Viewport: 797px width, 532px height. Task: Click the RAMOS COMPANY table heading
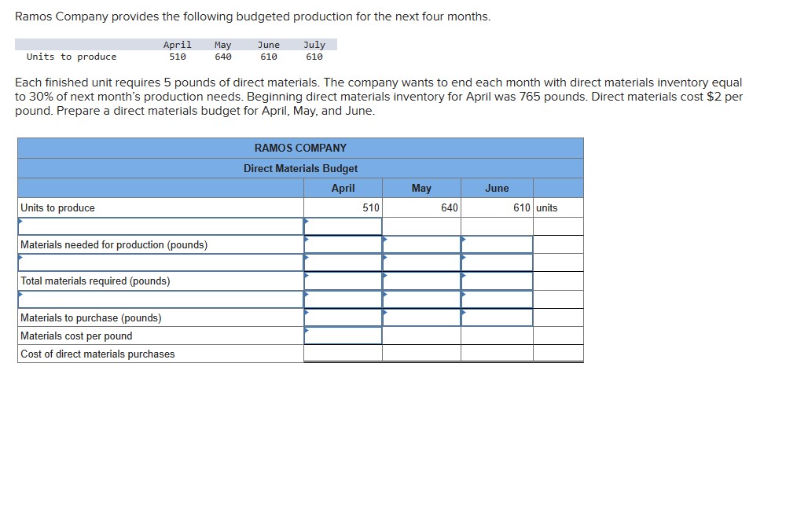point(300,148)
